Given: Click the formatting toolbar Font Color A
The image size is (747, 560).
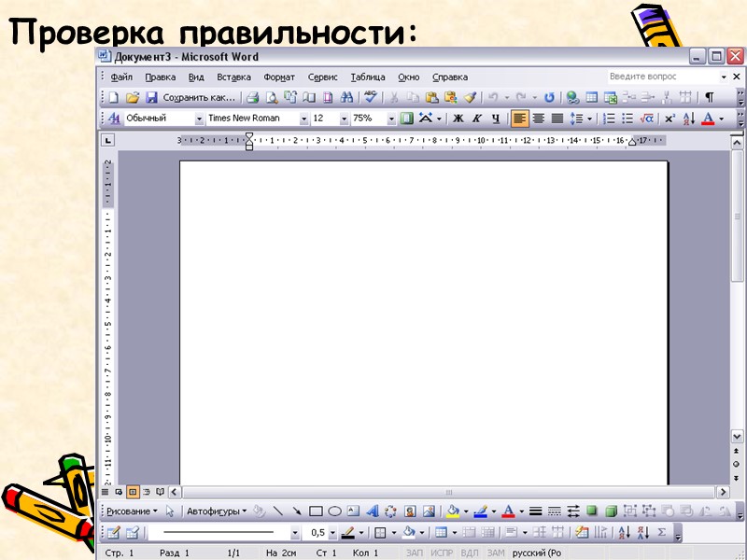Looking at the screenshot, I should 708,119.
